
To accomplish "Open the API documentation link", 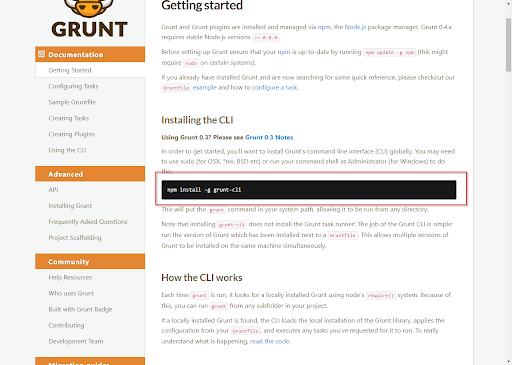I will (53, 190).
